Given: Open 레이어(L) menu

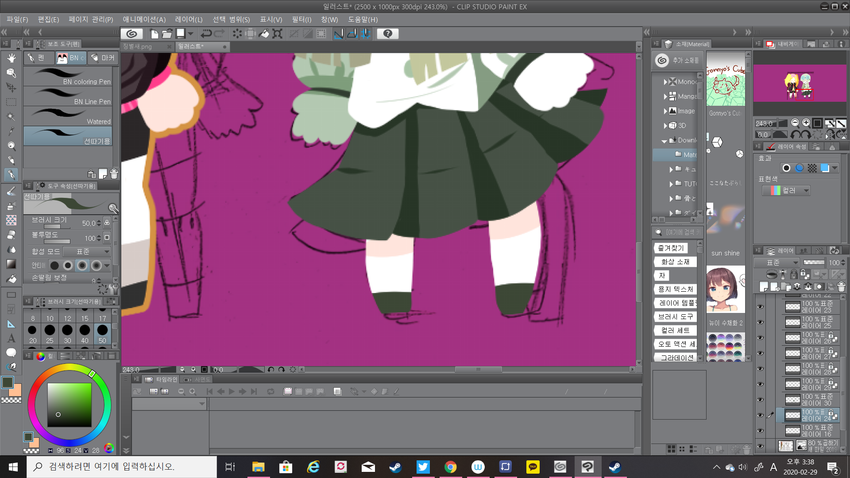Looking at the screenshot, I should coord(189,20).
